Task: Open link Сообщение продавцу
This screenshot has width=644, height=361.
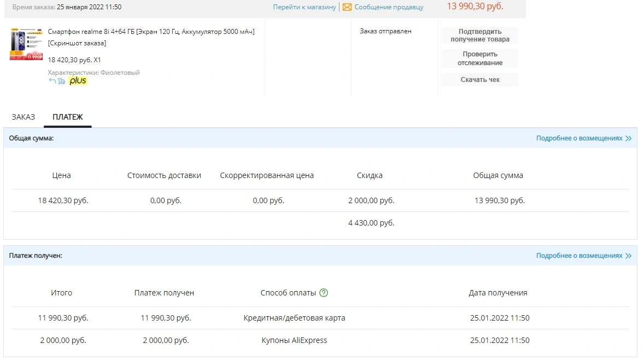Action: (389, 7)
